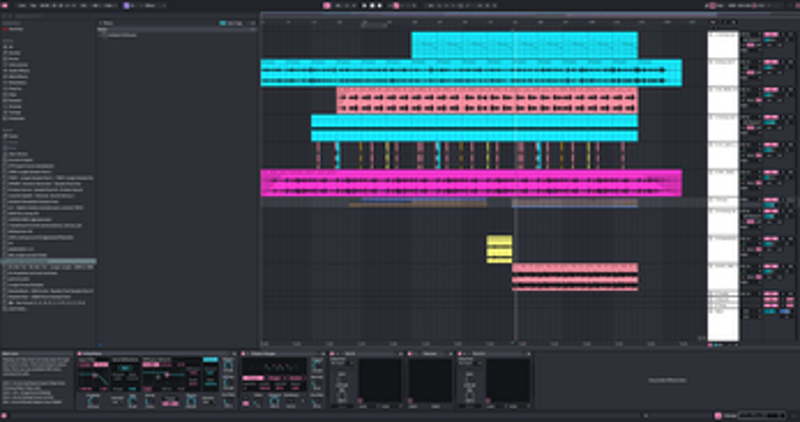Select the top cyan MIDI clip
The height and width of the screenshot is (422, 800).
click(x=524, y=45)
